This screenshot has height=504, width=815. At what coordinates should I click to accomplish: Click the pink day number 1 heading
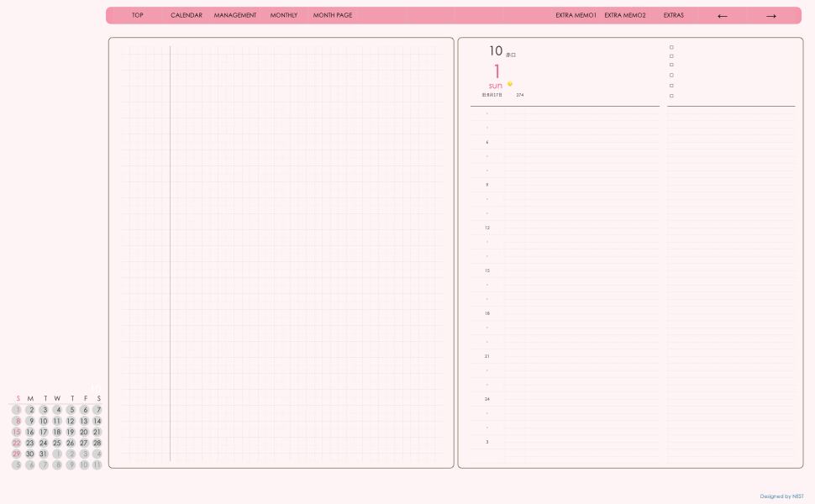pyautogui.click(x=497, y=71)
